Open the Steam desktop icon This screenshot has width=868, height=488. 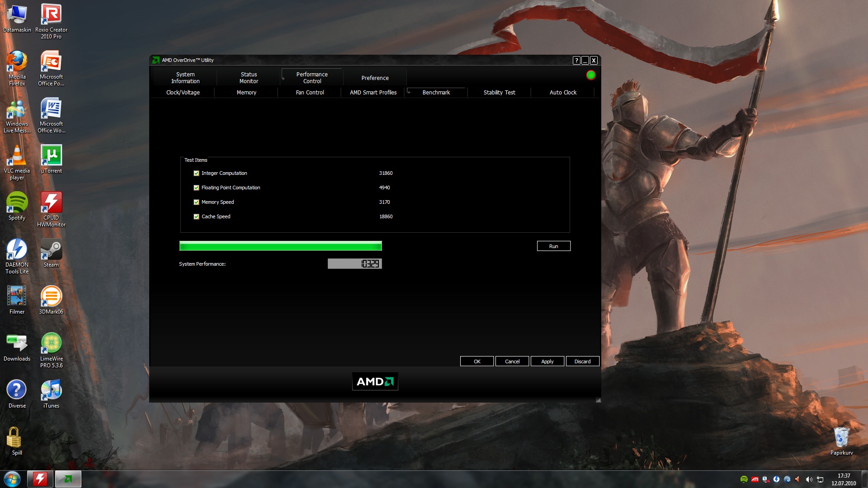[x=51, y=253]
